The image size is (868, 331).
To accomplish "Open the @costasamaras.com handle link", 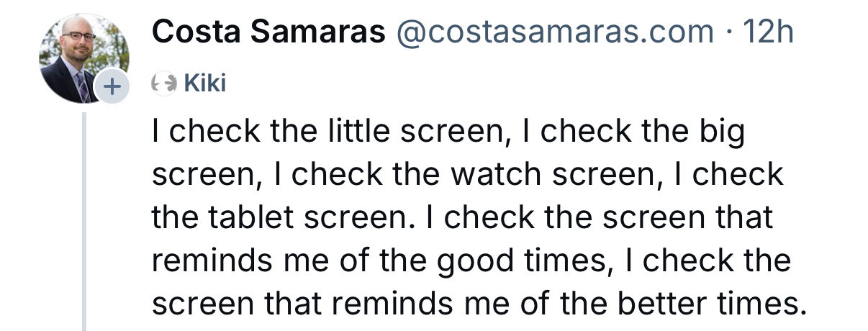I will pyautogui.click(x=553, y=32).
